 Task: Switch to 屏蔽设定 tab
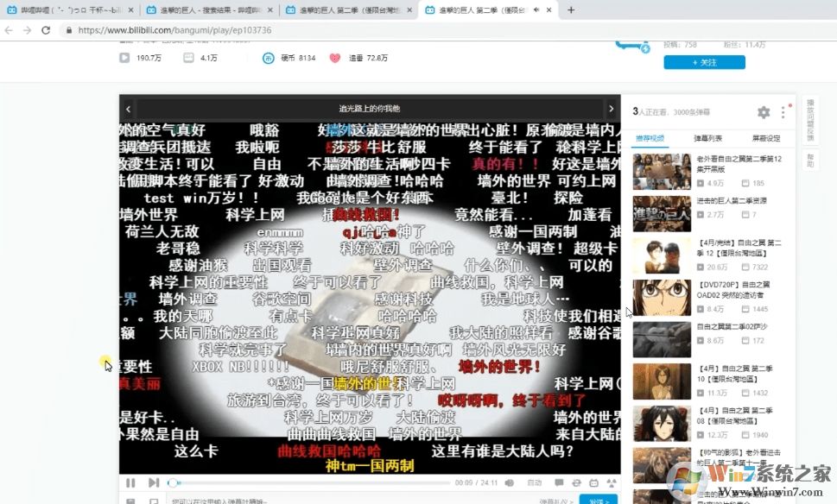[x=766, y=138]
